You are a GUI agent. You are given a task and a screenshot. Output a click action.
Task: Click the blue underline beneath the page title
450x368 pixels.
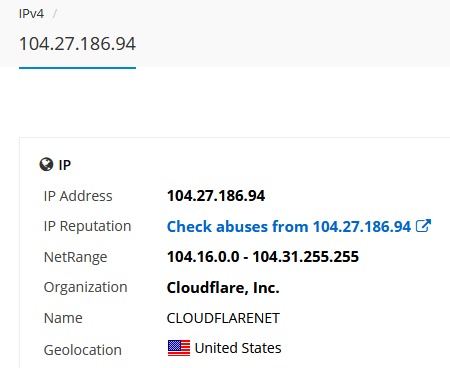[x=77, y=68]
